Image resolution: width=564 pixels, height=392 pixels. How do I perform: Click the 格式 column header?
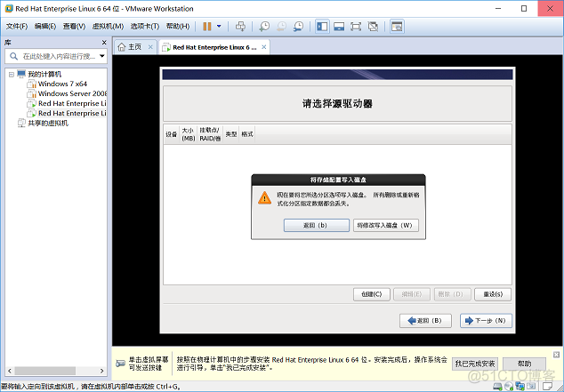247,134
